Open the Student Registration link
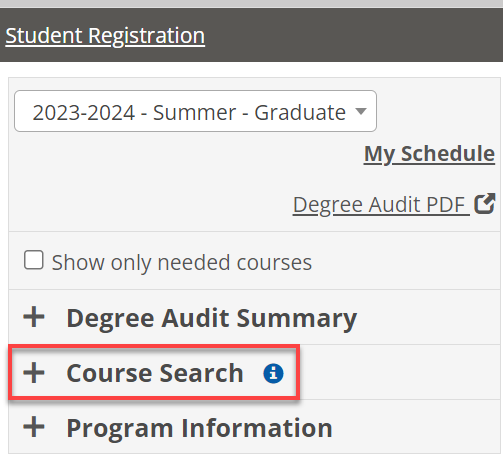 click(x=105, y=36)
